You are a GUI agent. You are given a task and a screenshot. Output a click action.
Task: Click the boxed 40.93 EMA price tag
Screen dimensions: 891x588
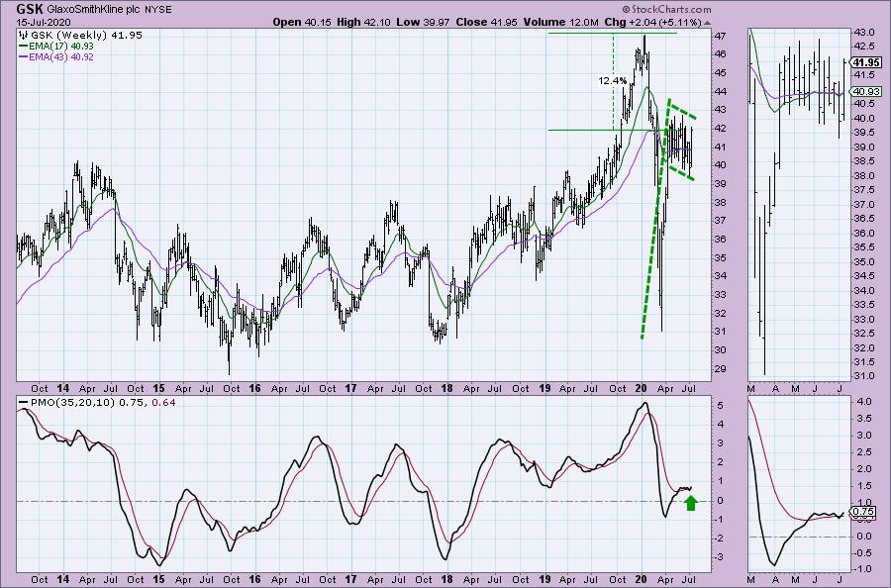click(x=866, y=91)
